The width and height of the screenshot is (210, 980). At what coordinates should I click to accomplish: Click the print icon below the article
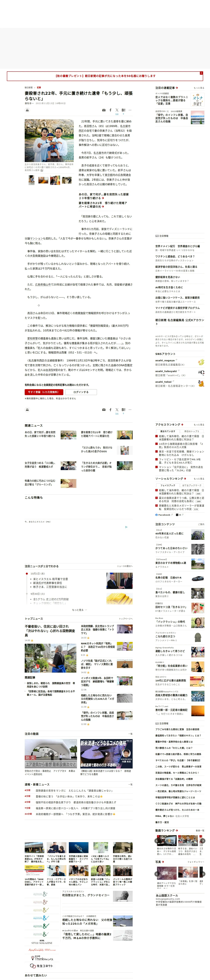(x=27, y=410)
